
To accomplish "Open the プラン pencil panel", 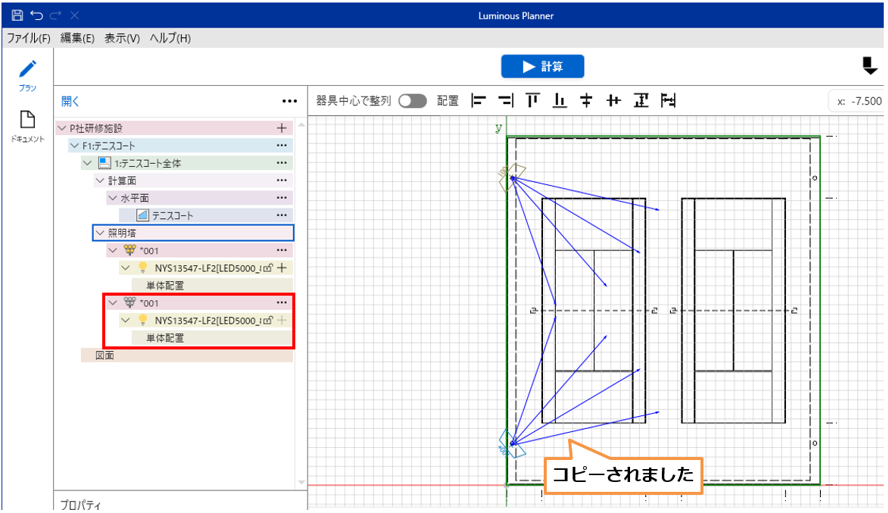I will pyautogui.click(x=28, y=75).
